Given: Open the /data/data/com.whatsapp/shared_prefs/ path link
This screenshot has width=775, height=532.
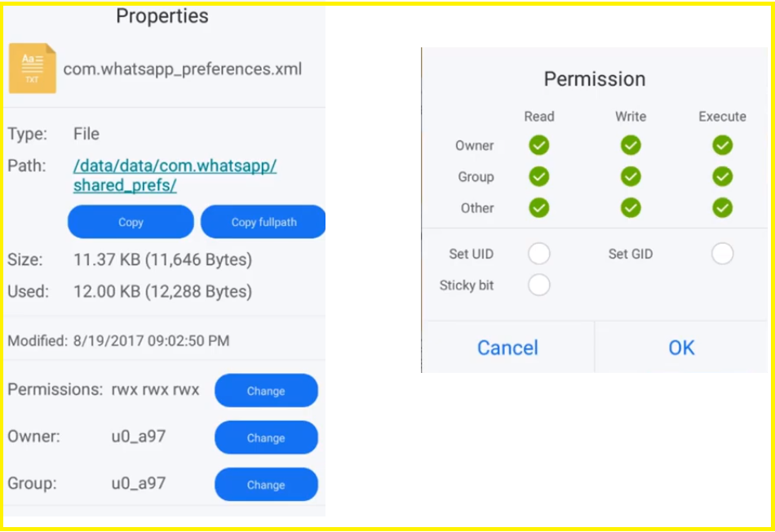Looking at the screenshot, I should [x=175, y=175].
